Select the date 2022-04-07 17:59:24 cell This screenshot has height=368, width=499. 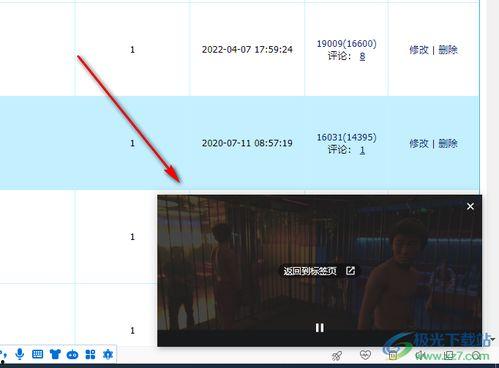click(x=247, y=50)
